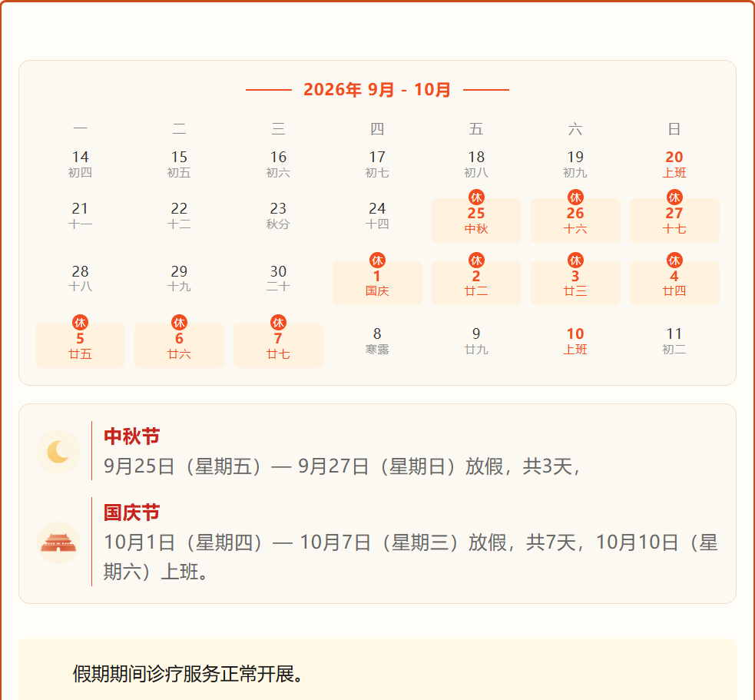Viewport: 755px width, 700px height.
Task: Click the date 19 labeled 初九
Action: pos(575,164)
